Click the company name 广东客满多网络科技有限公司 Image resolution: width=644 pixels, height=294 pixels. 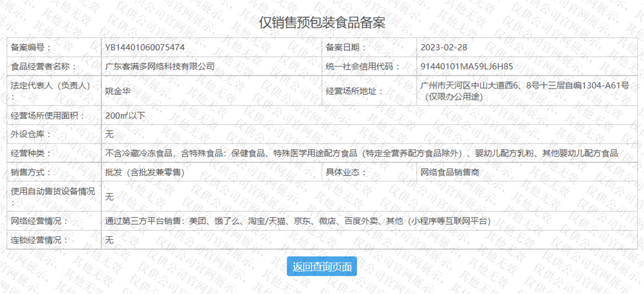(160, 67)
